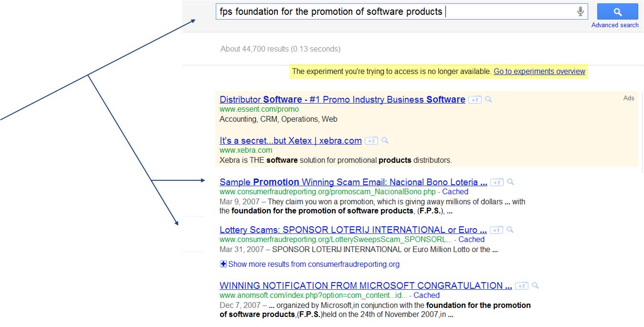Open WINNING NOTIFICATION FROM MICROSOFT result
Image resolution: width=644 pixels, height=327 pixels.
366,285
